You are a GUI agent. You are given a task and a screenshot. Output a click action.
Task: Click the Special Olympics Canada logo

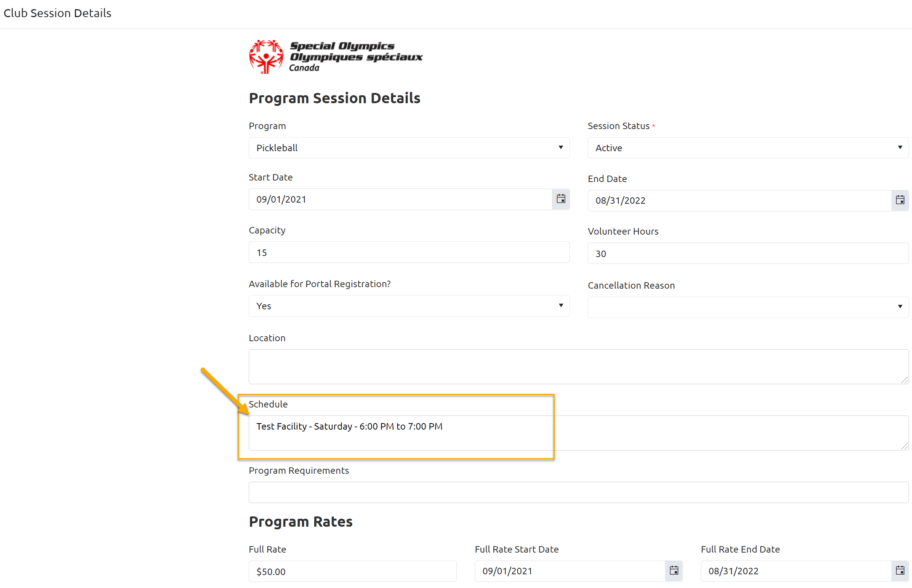point(336,56)
